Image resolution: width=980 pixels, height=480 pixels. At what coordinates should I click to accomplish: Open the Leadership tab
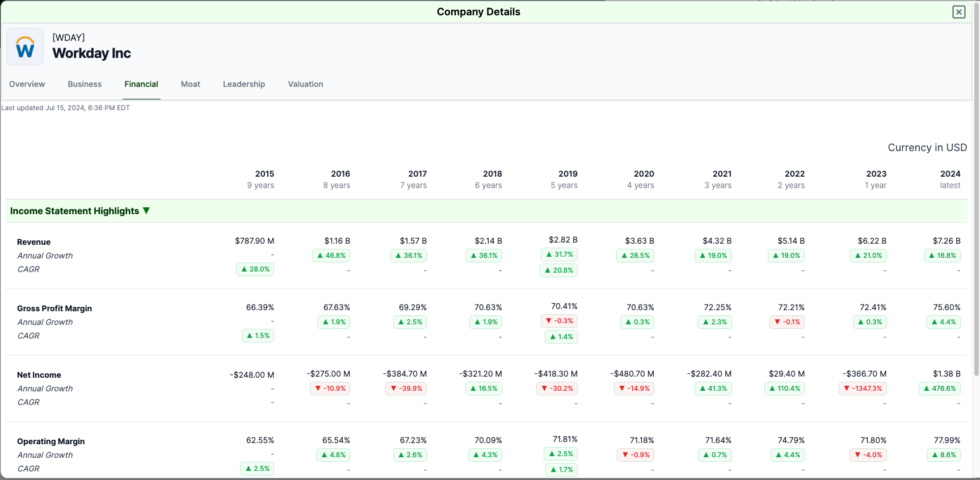point(244,84)
